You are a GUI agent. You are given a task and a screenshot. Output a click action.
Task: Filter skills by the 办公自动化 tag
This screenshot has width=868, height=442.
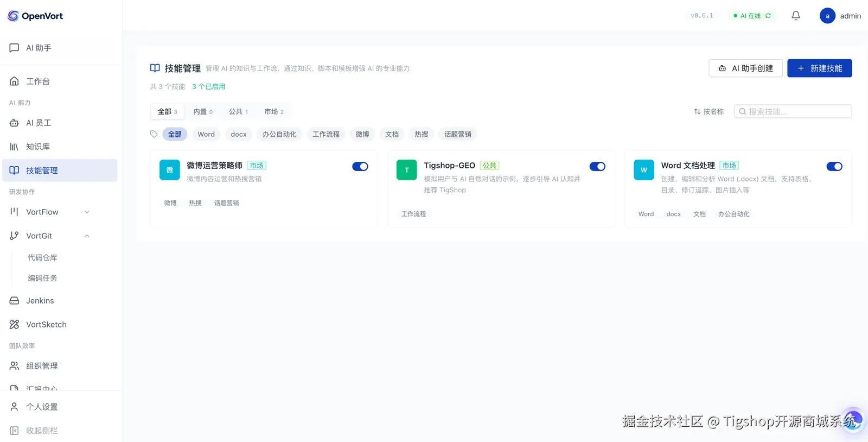[279, 135]
